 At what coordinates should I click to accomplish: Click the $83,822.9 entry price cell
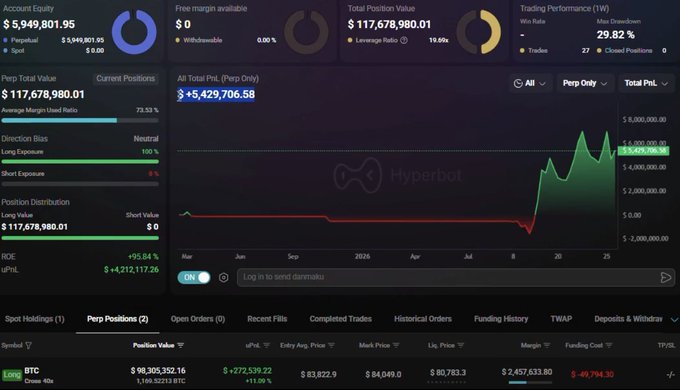pos(318,374)
